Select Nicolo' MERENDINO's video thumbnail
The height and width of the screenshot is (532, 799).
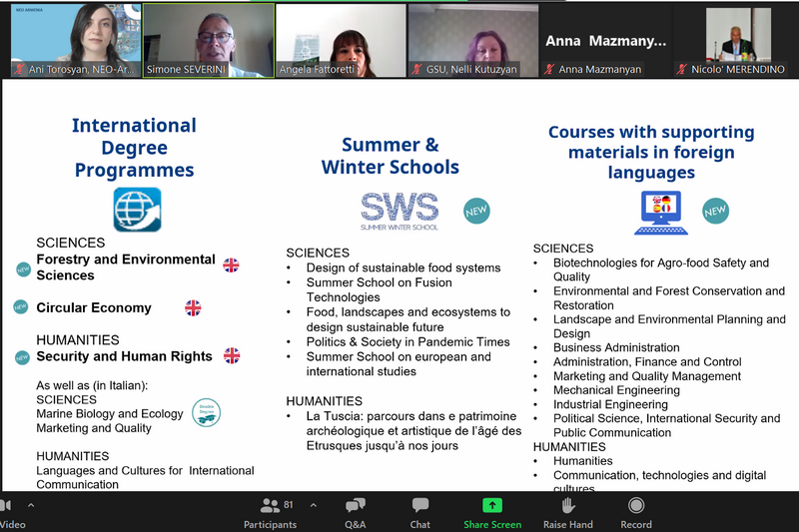point(738,41)
